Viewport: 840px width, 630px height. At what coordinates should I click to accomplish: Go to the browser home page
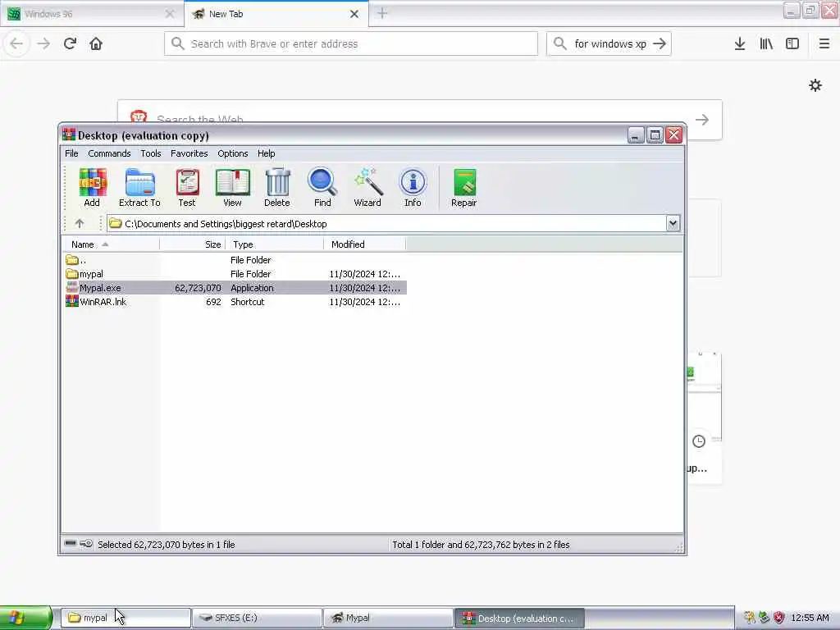pos(96,43)
